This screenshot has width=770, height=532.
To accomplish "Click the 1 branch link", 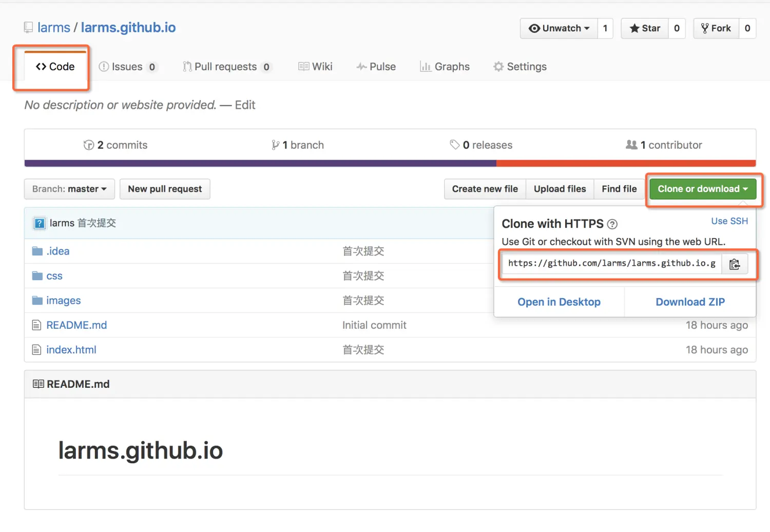I will pyautogui.click(x=298, y=145).
